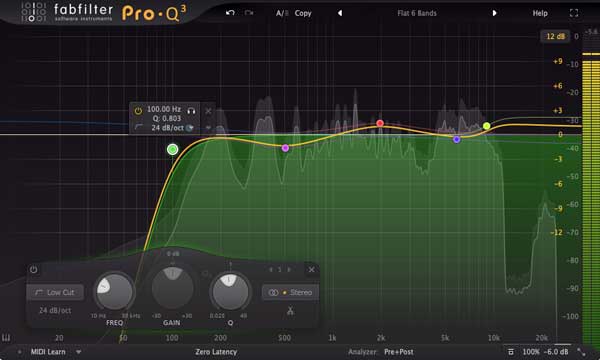
Task: Open the 24 dB/oct slope selector in panel
Action: tap(55, 310)
